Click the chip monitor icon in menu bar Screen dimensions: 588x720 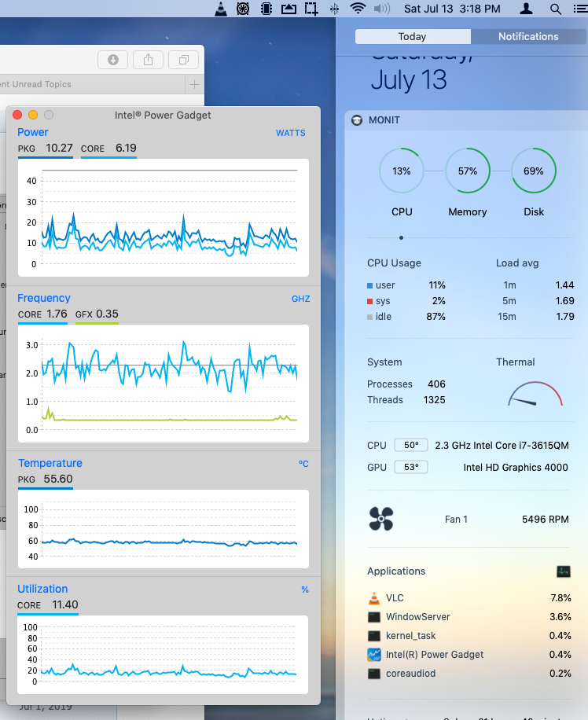tap(266, 9)
